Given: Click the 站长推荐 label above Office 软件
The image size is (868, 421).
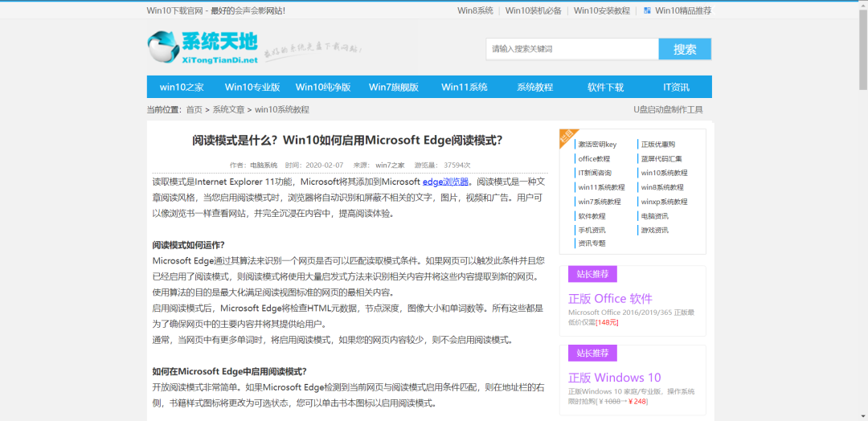Looking at the screenshot, I should point(592,274).
